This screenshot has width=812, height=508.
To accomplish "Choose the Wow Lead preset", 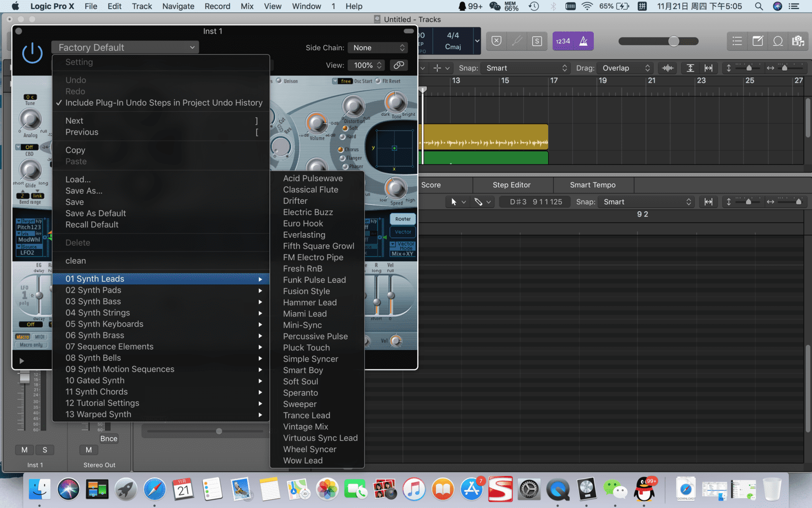I will click(317, 460).
